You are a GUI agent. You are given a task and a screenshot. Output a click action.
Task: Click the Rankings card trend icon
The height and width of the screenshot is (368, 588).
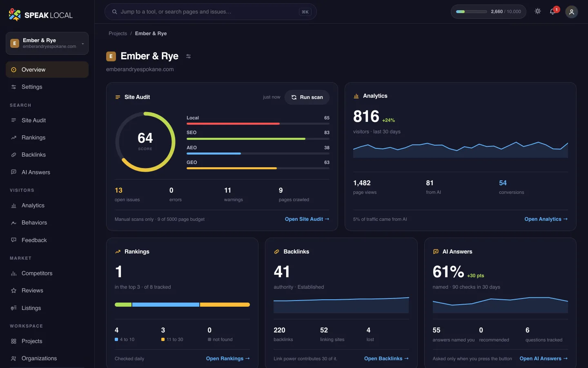pyautogui.click(x=118, y=252)
